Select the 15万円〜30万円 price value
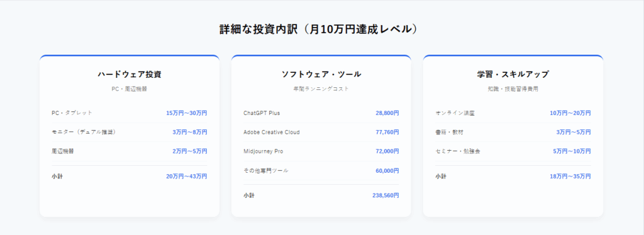This screenshot has width=644, height=235. (186, 112)
